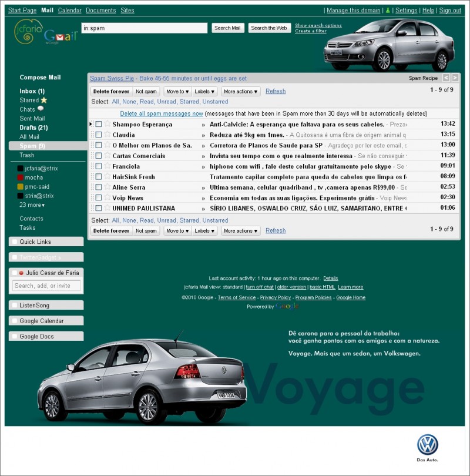Star the Voip News message
The width and height of the screenshot is (470, 476).
(108, 197)
